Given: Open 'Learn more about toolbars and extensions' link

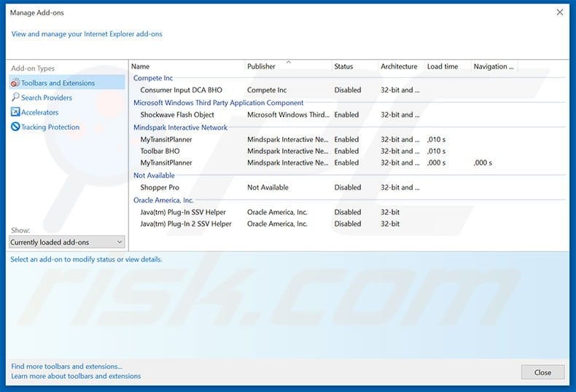Looking at the screenshot, I should [76, 376].
